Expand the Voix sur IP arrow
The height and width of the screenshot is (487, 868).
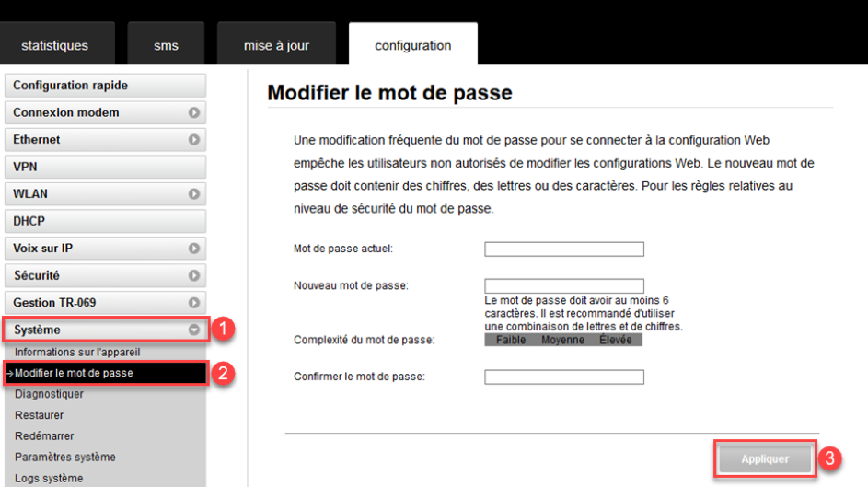[x=194, y=249]
